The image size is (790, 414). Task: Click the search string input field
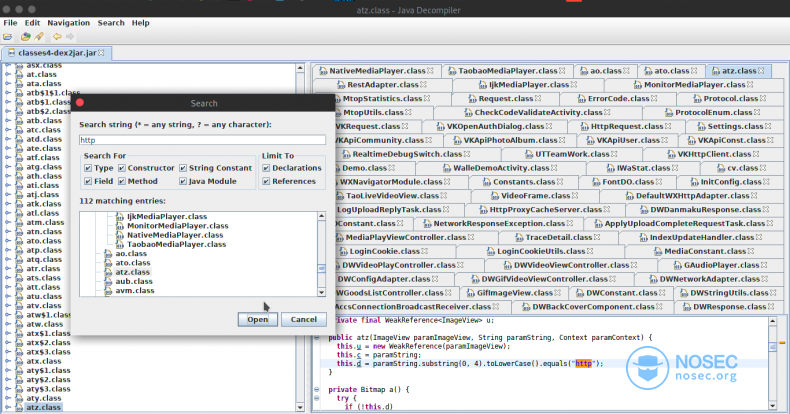[202, 140]
